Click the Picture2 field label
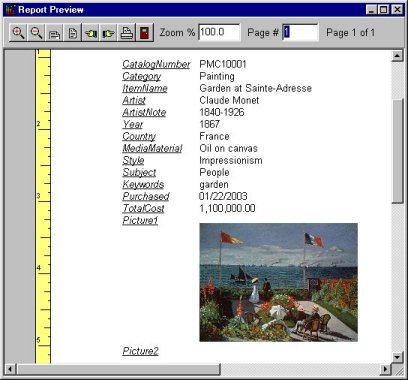This screenshot has height=380, width=408. point(140,351)
